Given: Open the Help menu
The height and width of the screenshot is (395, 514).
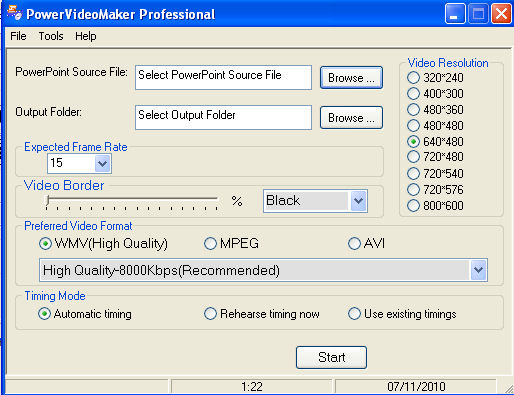Looking at the screenshot, I should (x=86, y=36).
